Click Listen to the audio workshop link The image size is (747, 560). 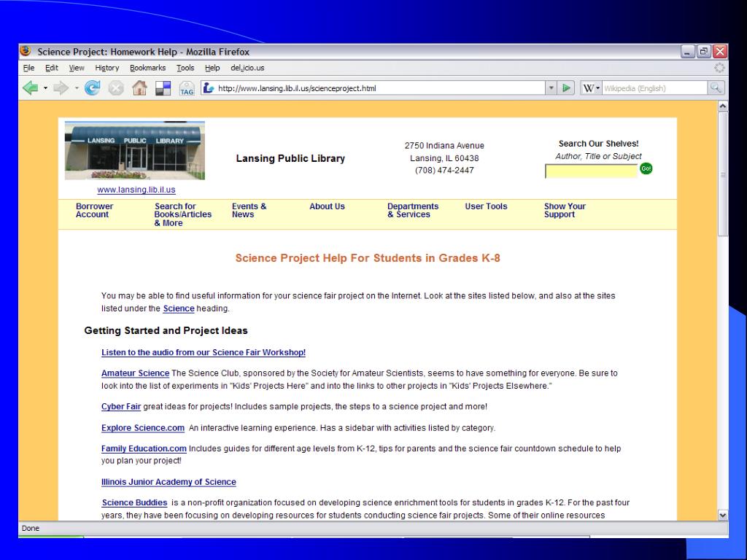(x=204, y=352)
